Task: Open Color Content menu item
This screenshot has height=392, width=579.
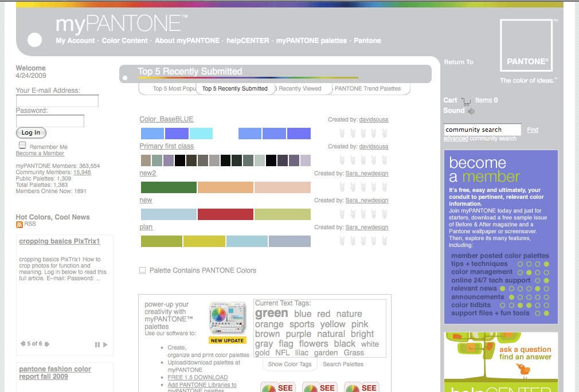Action: 125,41
